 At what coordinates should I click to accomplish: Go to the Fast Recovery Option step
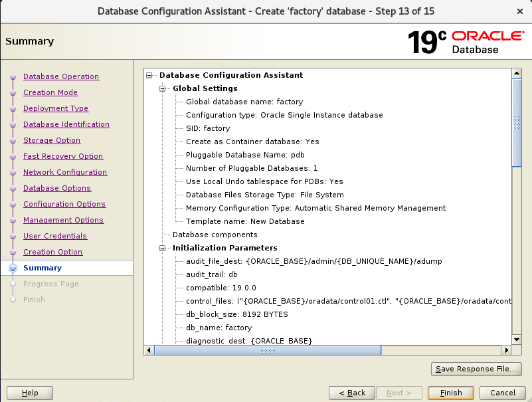(x=63, y=156)
